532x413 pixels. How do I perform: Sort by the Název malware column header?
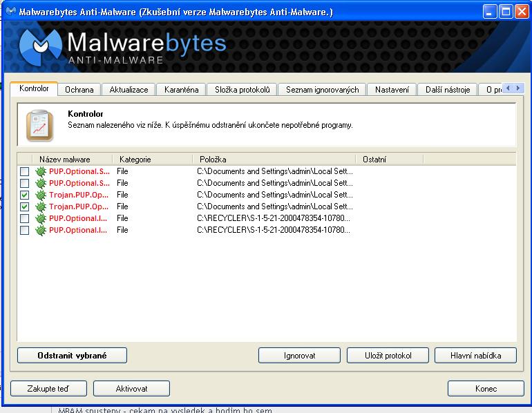coord(73,160)
